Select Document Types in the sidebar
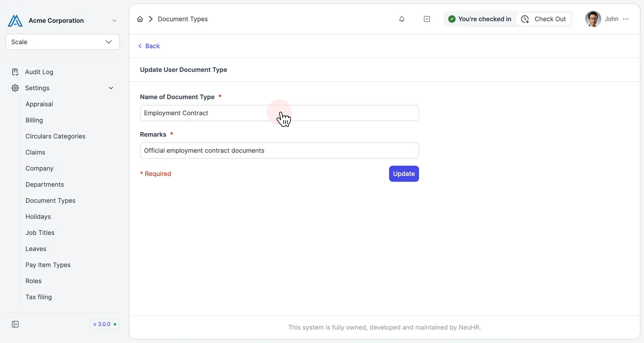 51,201
